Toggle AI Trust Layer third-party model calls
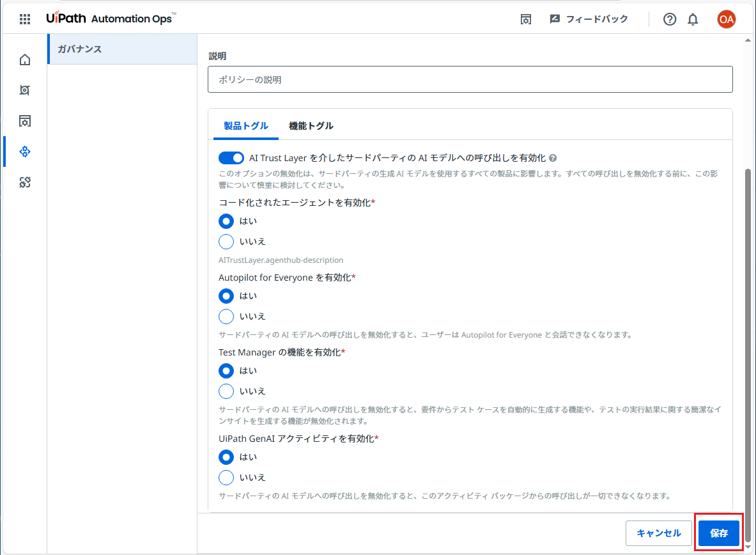This screenshot has width=756, height=555. pos(231,158)
